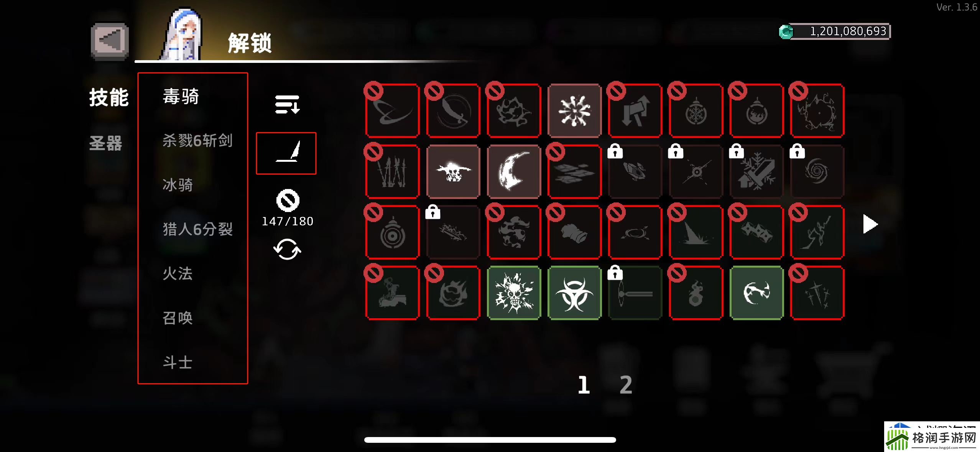This screenshot has width=980, height=452.
Task: Click the refresh cycle arrows icon
Action: tap(287, 250)
